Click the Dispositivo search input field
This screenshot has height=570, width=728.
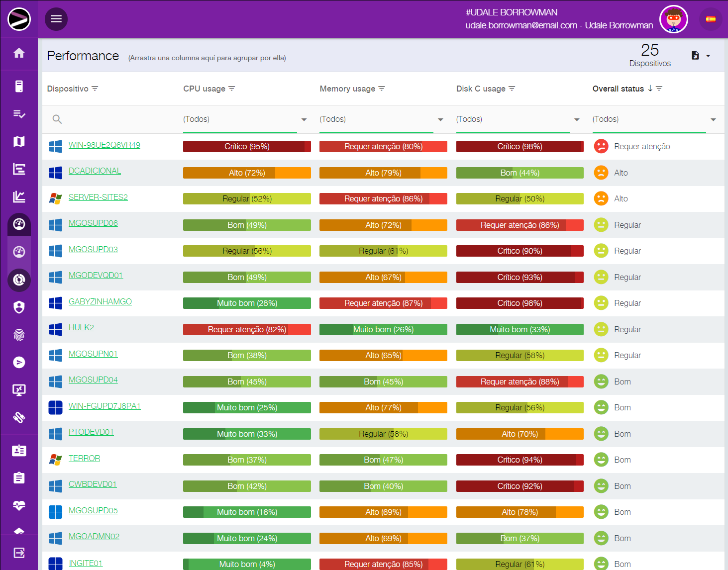(x=114, y=119)
